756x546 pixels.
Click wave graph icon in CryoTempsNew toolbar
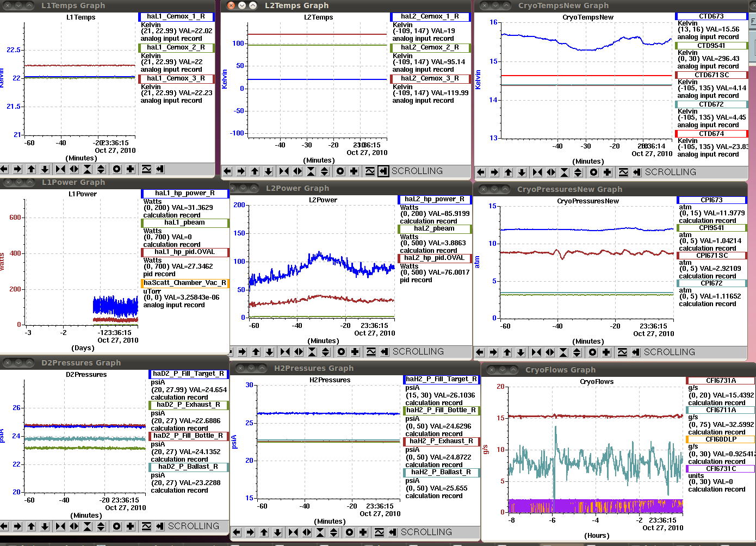(x=623, y=172)
